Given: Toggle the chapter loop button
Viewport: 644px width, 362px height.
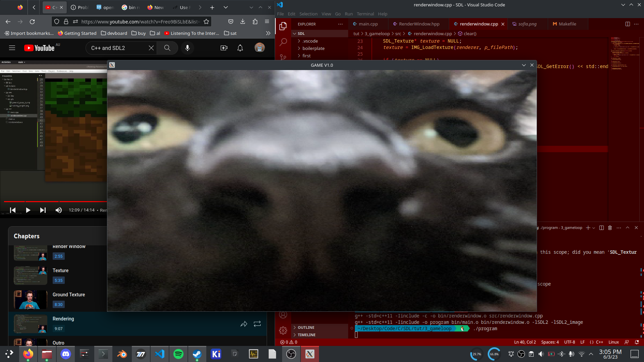Looking at the screenshot, I should click(257, 324).
